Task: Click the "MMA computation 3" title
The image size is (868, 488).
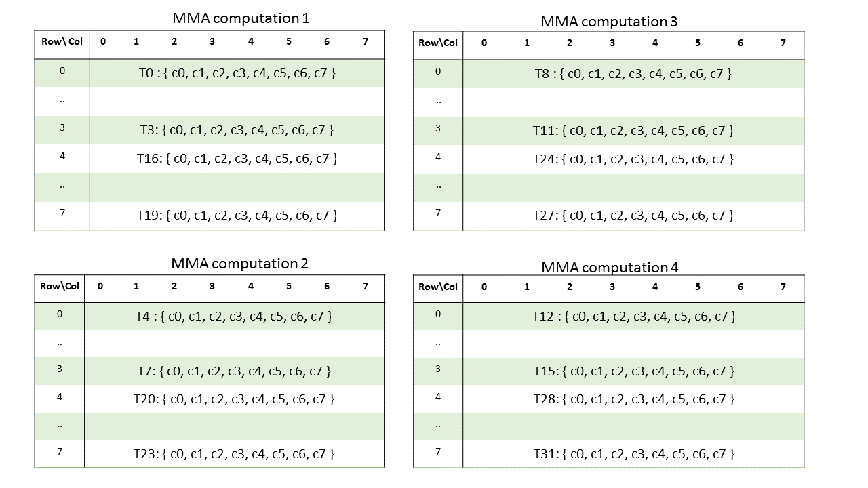Action: [609, 22]
